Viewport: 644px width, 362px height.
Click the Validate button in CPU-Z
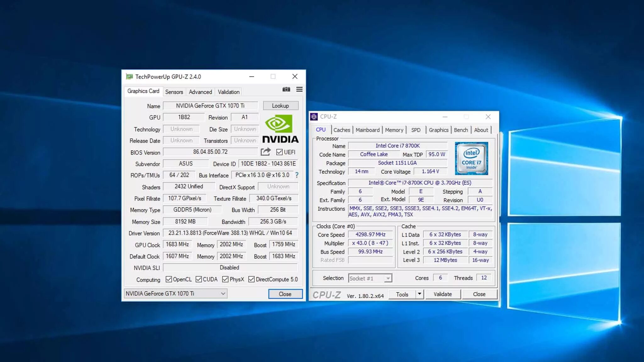tap(443, 294)
